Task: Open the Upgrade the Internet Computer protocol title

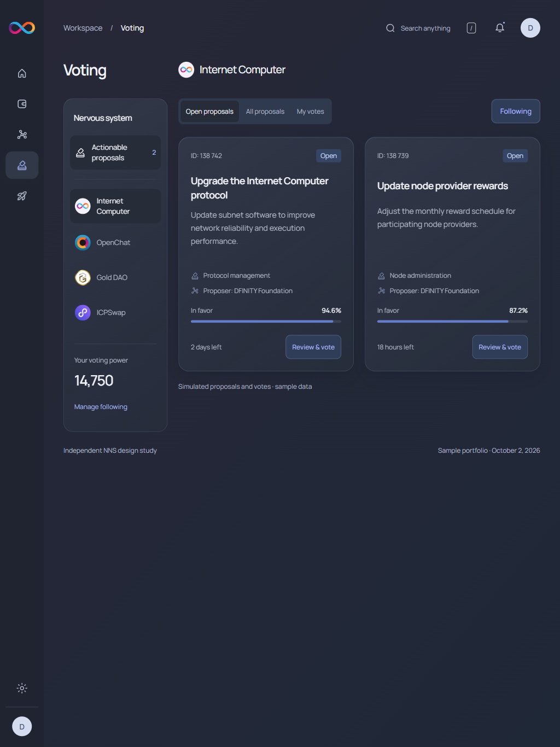Action: tap(260, 188)
